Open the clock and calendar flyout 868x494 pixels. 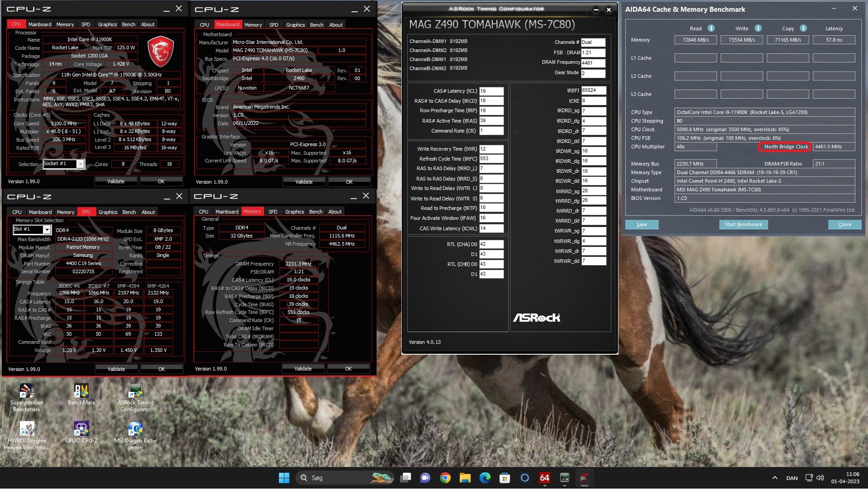point(845,478)
